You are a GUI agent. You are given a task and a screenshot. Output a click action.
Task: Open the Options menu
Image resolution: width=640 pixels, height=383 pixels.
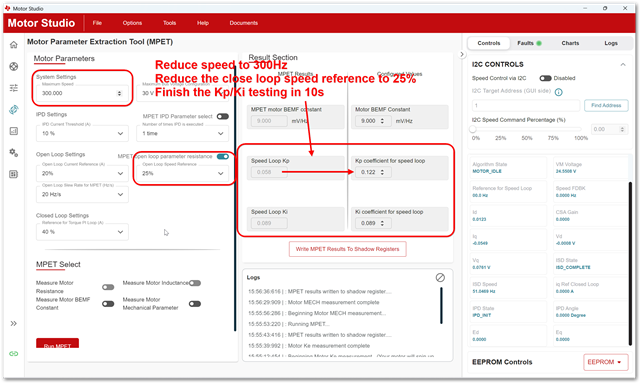click(132, 23)
